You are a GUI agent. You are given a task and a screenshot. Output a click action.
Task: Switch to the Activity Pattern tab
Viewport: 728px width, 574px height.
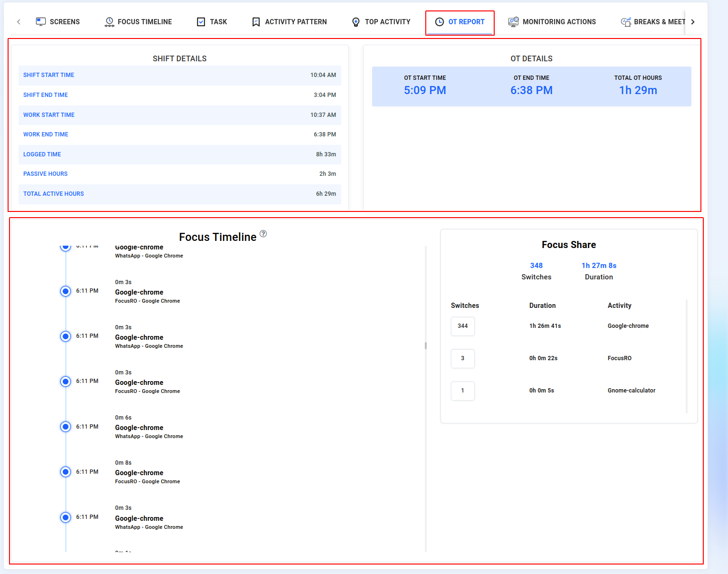coord(296,22)
